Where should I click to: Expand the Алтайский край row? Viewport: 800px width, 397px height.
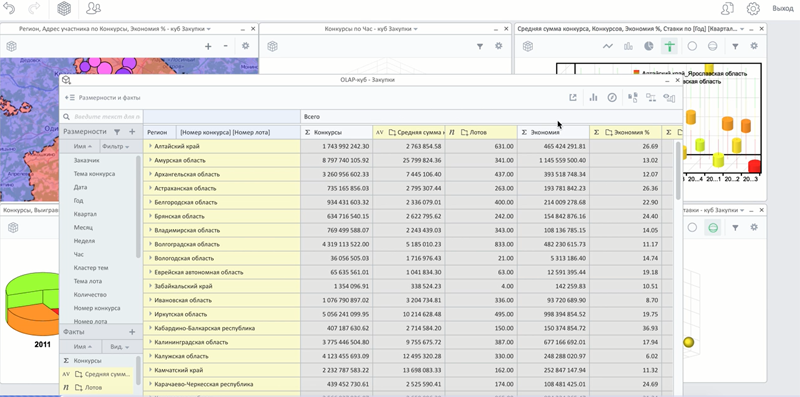click(x=151, y=146)
